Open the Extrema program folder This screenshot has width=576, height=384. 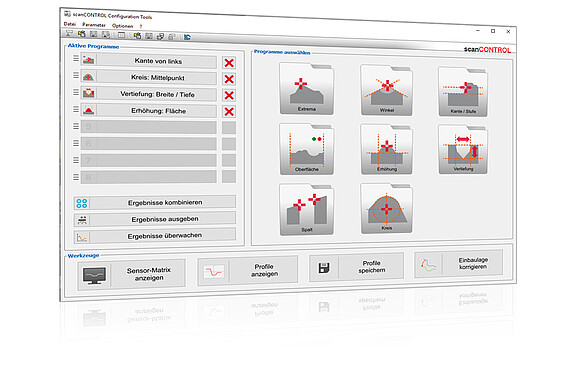tap(306, 88)
